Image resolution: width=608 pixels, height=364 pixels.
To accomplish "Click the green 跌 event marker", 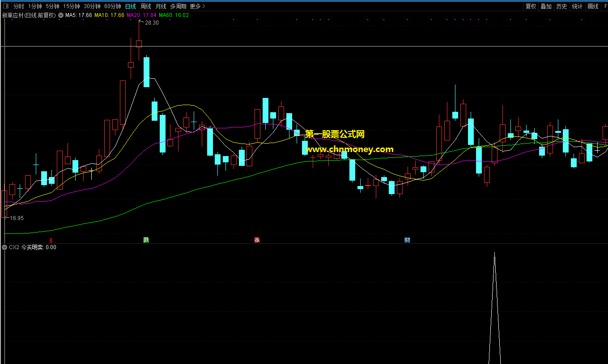I will [146, 240].
